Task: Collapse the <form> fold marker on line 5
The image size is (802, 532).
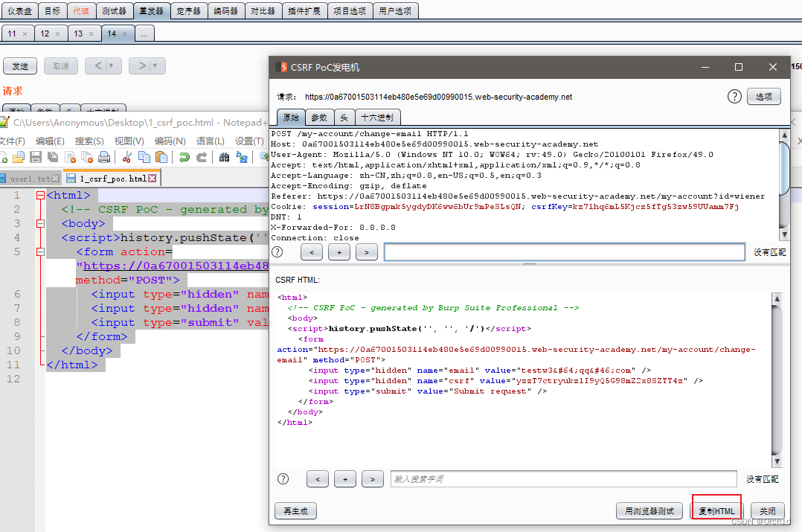Action: (x=40, y=251)
